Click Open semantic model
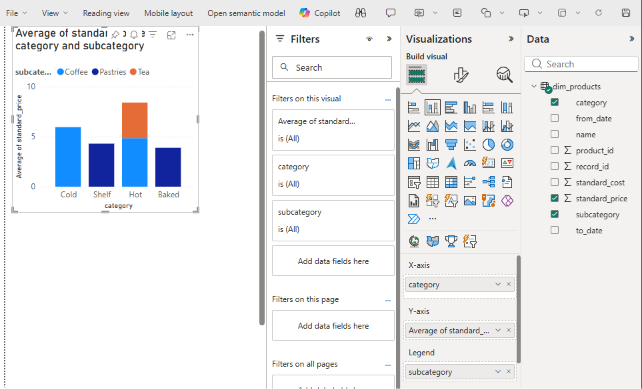 pos(246,13)
